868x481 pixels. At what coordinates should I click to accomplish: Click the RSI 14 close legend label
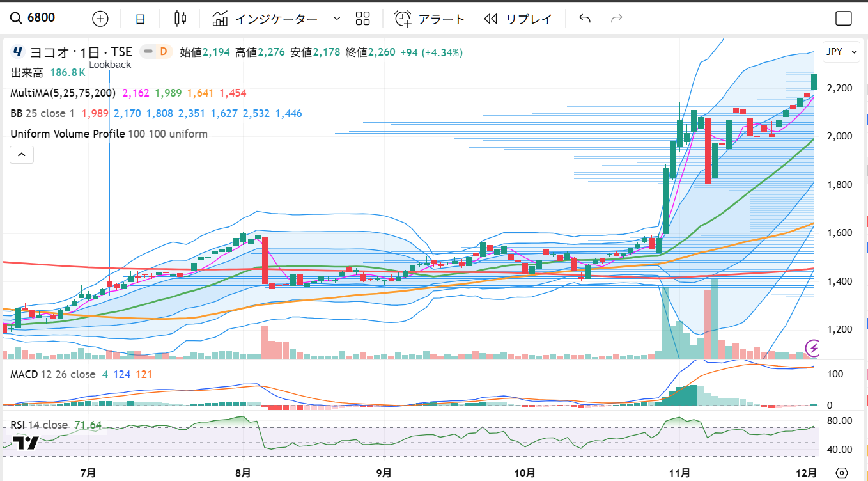38,425
